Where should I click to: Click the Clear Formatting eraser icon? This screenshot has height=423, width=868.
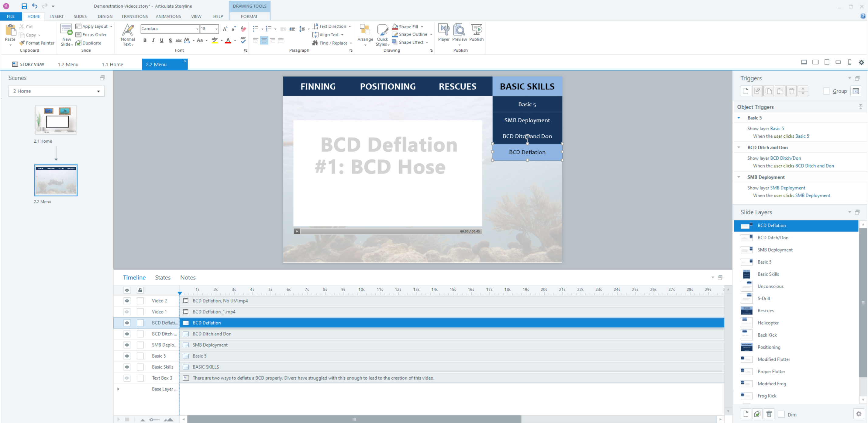(x=243, y=29)
